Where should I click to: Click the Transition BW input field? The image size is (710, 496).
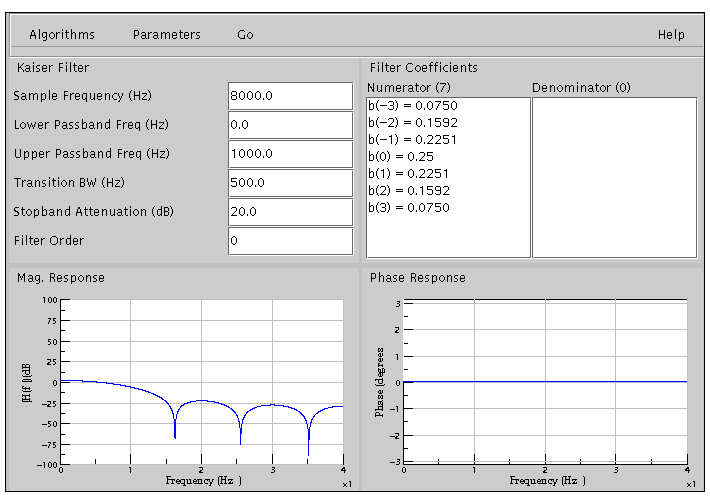290,183
